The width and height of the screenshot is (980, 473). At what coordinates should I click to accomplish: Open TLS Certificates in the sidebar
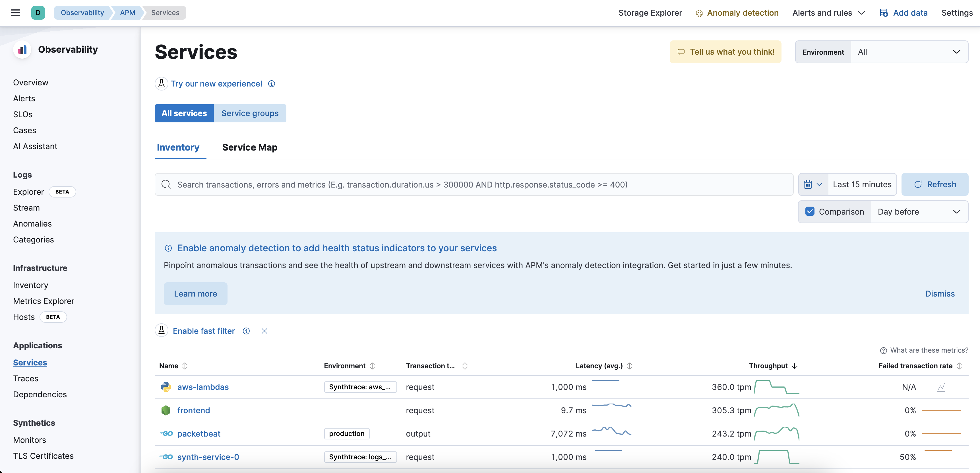coord(43,456)
